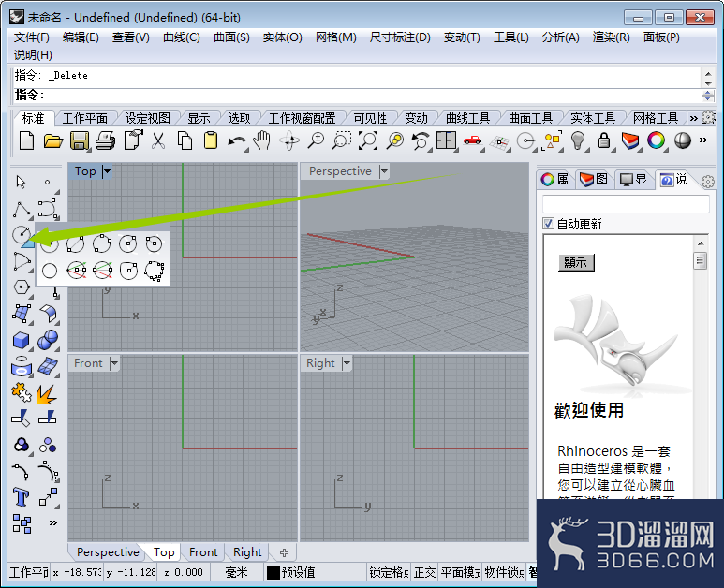The image size is (724, 588).
Task: Open the four-viewport layout icon
Action: [446, 140]
